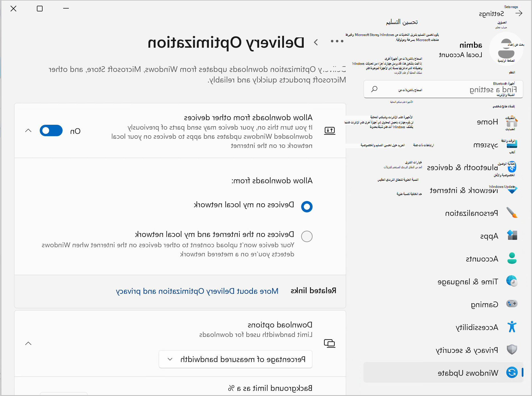Open the Home sidebar item
532x396 pixels.
click(443, 122)
